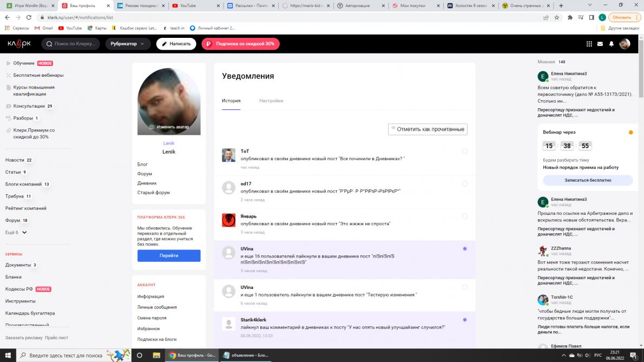Viewport: 644px width, 362px height.
Task: Open Январь's red avatar
Action: (228, 220)
